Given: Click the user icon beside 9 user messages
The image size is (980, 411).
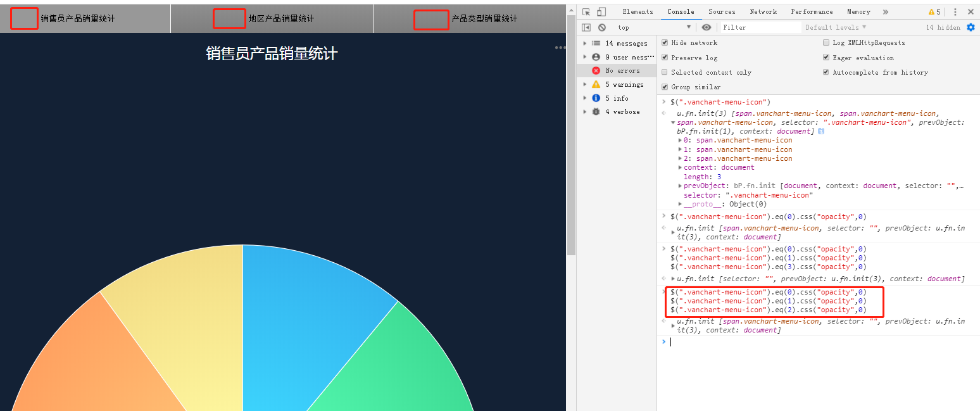Looking at the screenshot, I should tap(596, 57).
